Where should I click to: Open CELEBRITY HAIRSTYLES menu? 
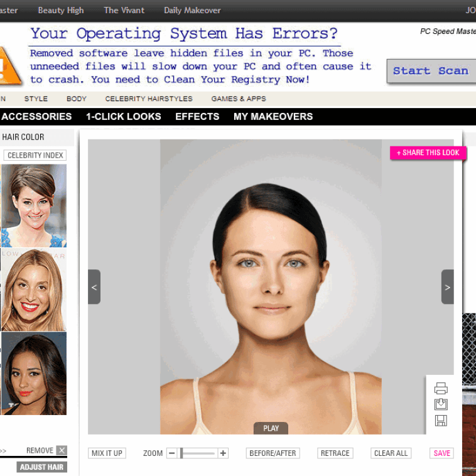(x=149, y=99)
